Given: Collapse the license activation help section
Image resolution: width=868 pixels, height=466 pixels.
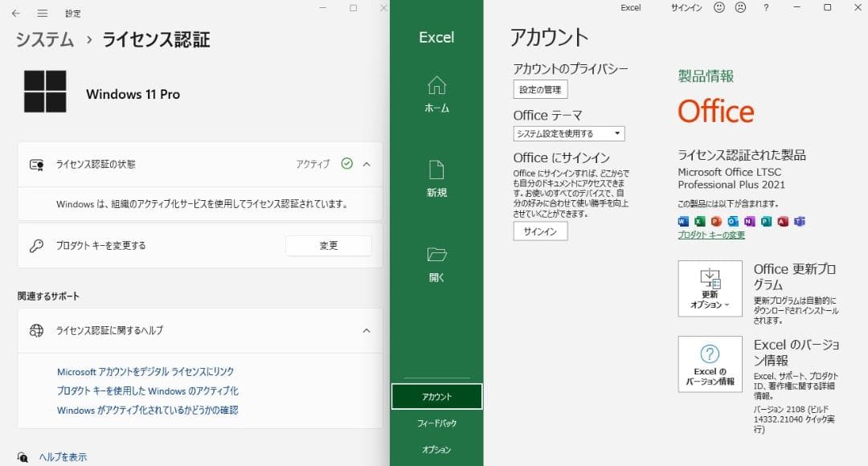Looking at the screenshot, I should tap(366, 331).
